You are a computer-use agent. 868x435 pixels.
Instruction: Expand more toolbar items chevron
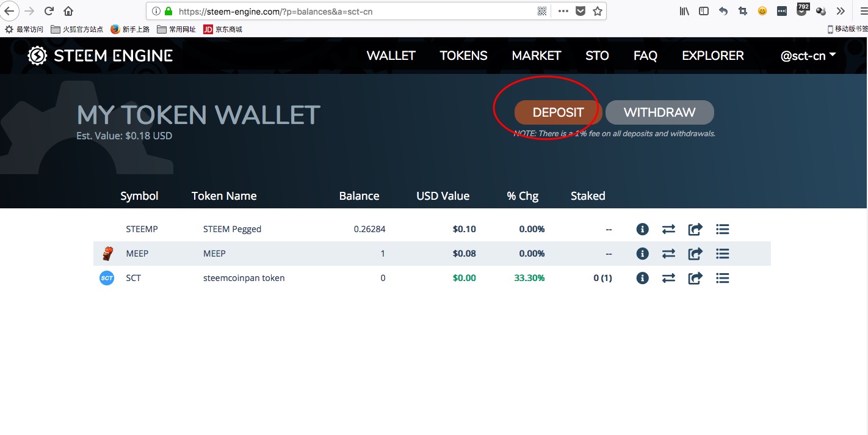(841, 11)
